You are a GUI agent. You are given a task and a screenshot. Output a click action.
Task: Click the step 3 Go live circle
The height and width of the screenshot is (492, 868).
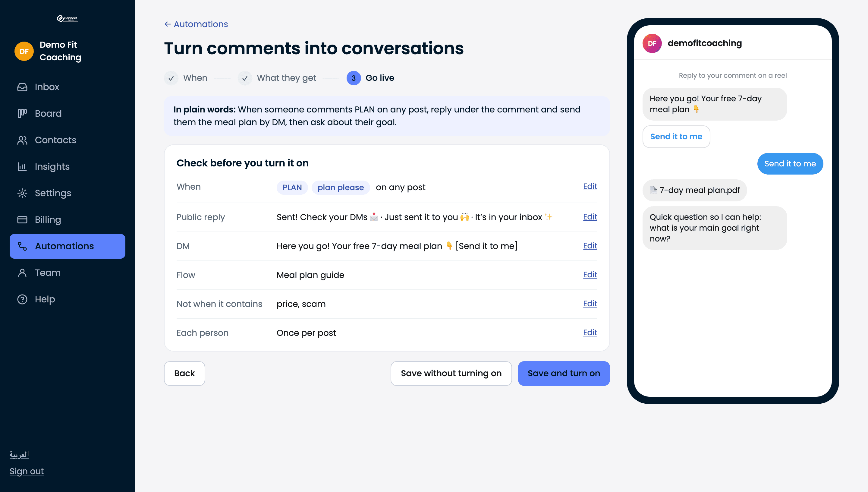pyautogui.click(x=354, y=78)
